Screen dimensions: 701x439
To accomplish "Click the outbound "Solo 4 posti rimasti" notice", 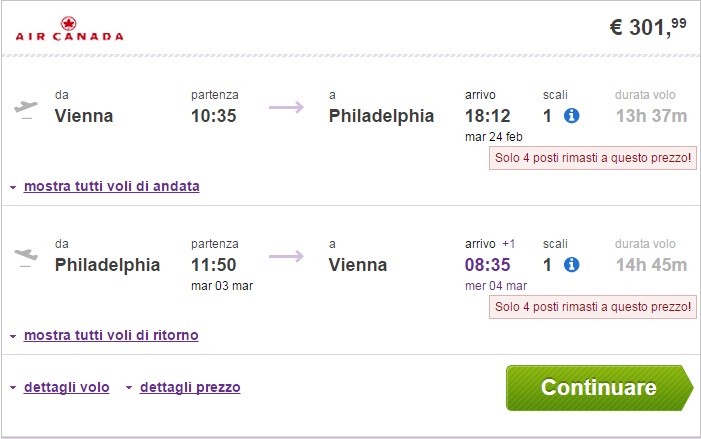I will click(592, 158).
